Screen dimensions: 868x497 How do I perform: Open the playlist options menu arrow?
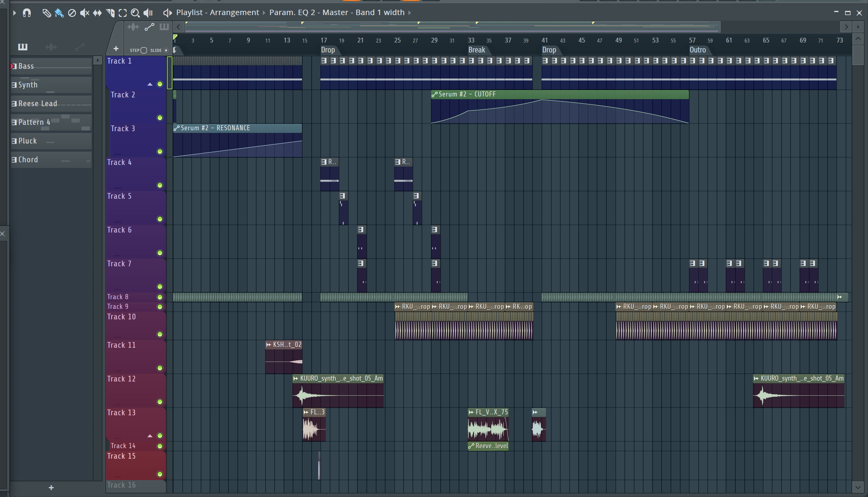[x=14, y=13]
